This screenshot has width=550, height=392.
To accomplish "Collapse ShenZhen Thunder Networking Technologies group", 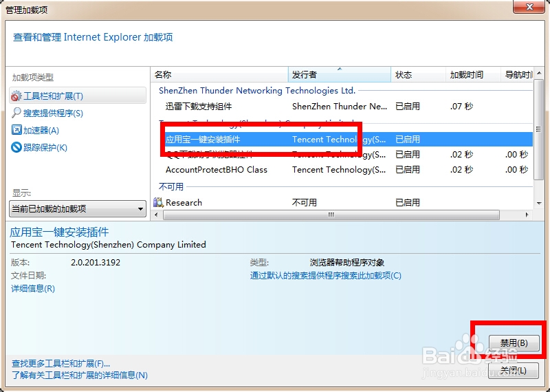I will coord(257,91).
